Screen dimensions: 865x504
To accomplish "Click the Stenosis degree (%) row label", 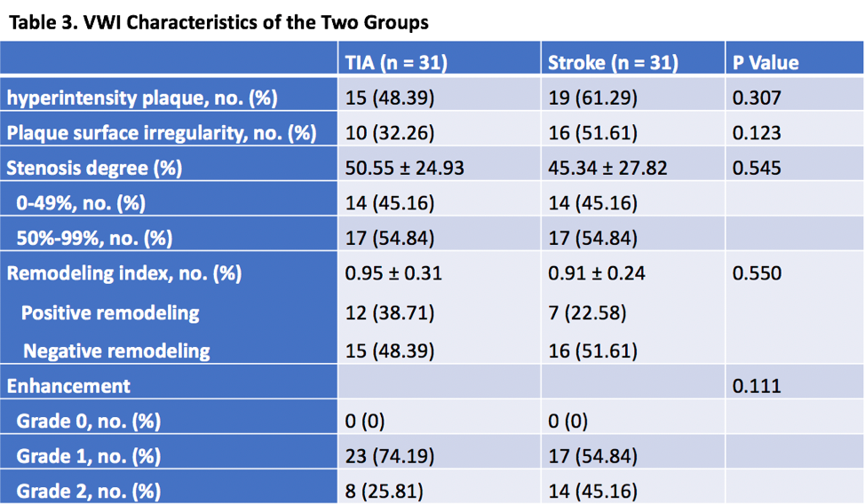I will click(94, 168).
